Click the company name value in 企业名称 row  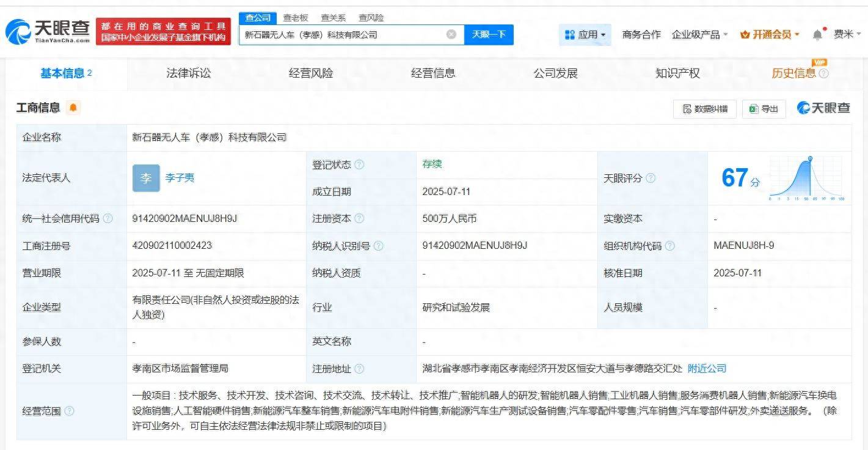pyautogui.click(x=210, y=138)
